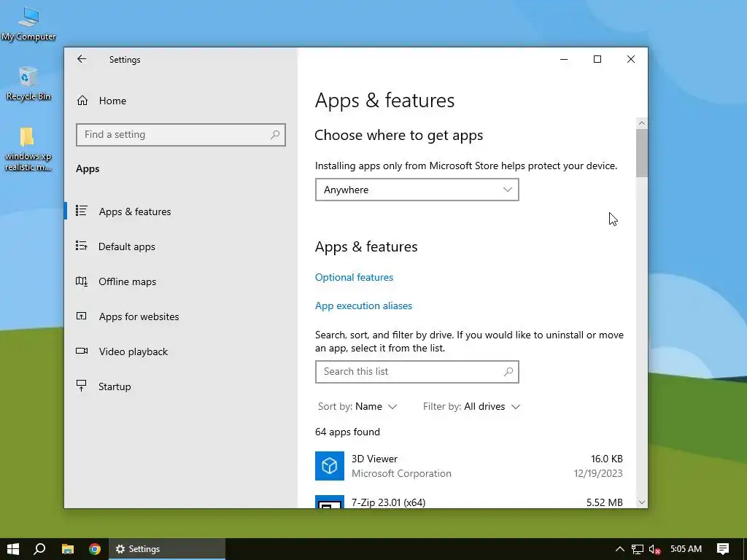747x560 pixels.
Task: Click the Settings taskbar button
Action: tap(167, 549)
